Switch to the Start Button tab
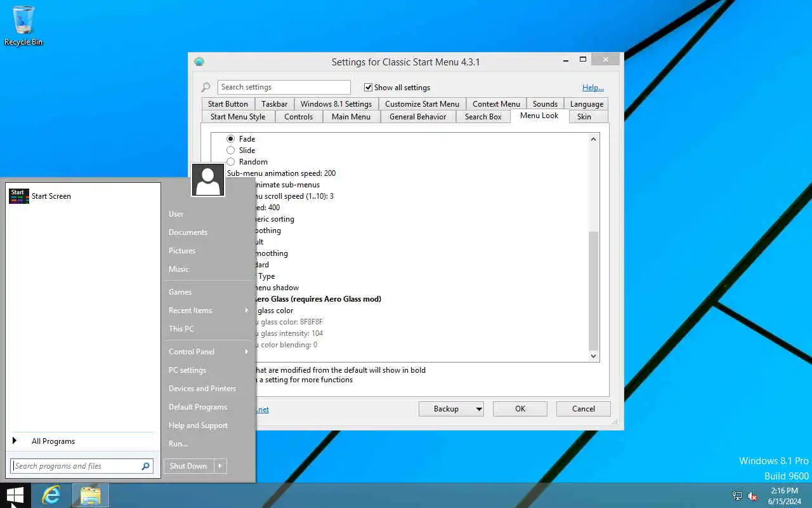Viewport: 812px width, 508px height. tap(228, 104)
